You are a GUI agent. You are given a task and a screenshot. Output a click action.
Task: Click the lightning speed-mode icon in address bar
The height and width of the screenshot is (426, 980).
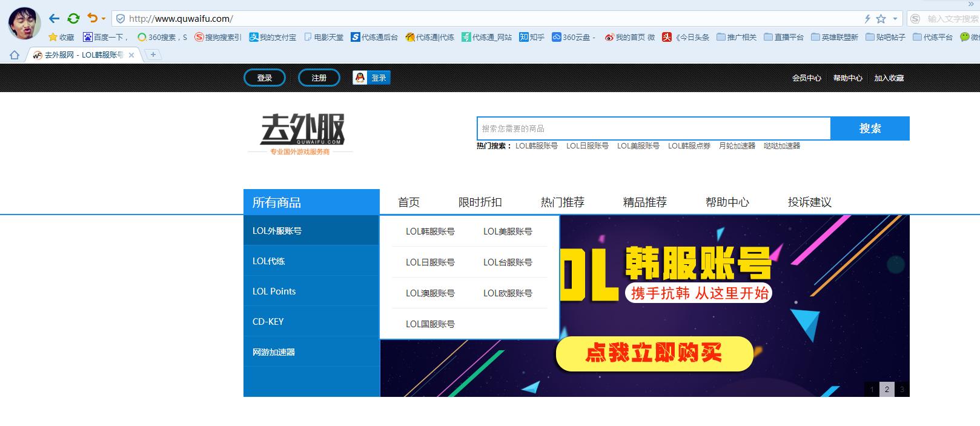[x=867, y=19]
